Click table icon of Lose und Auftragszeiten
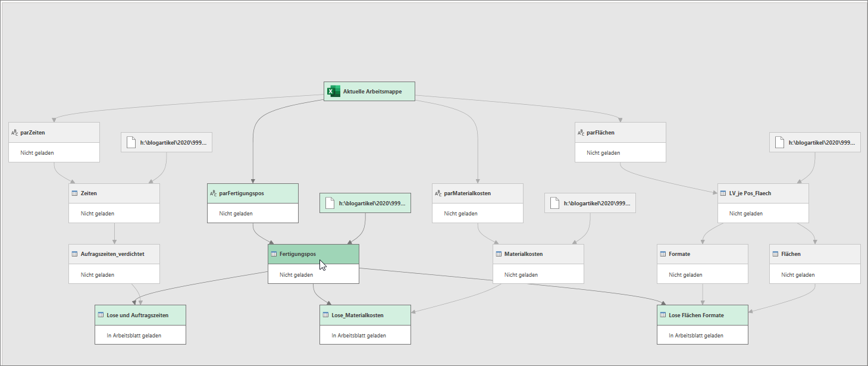Viewport: 868px width, 366px height. 101,315
